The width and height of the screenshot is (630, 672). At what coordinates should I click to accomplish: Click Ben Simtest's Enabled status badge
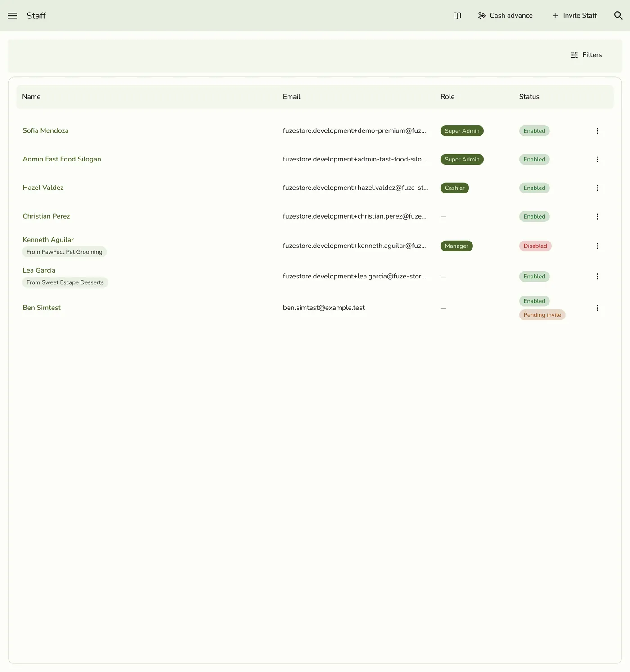[x=535, y=301]
